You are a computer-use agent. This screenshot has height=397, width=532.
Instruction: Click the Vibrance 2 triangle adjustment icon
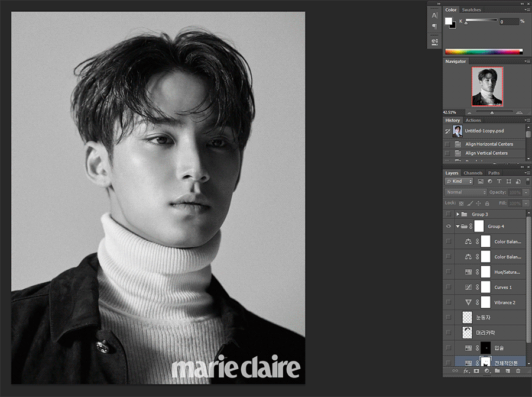[468, 302]
